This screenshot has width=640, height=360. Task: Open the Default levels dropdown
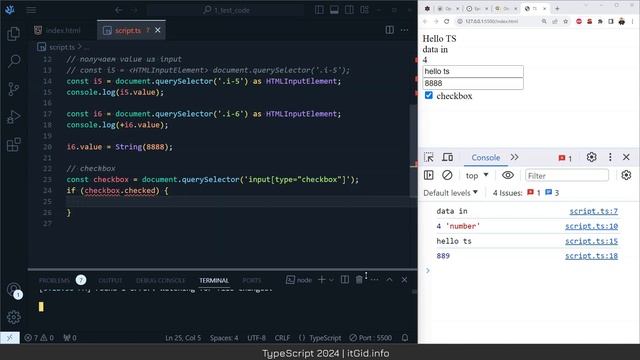coord(450,193)
